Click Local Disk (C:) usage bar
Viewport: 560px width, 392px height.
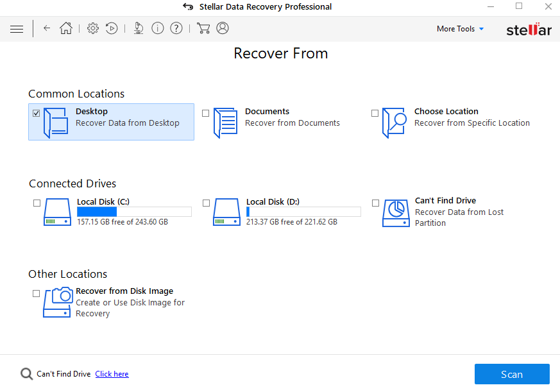point(134,212)
